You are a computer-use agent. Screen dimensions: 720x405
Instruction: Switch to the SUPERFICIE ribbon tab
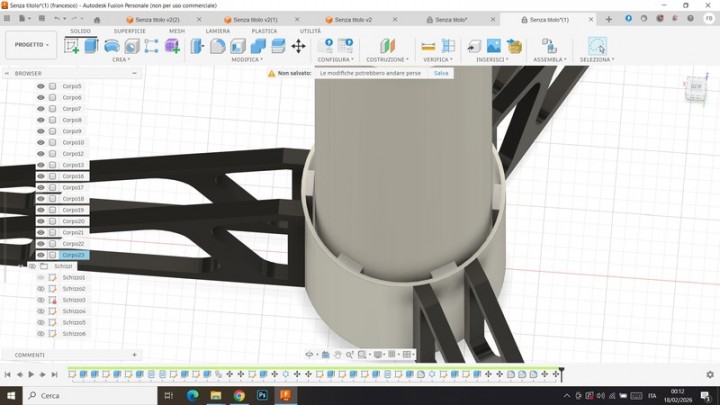point(129,31)
